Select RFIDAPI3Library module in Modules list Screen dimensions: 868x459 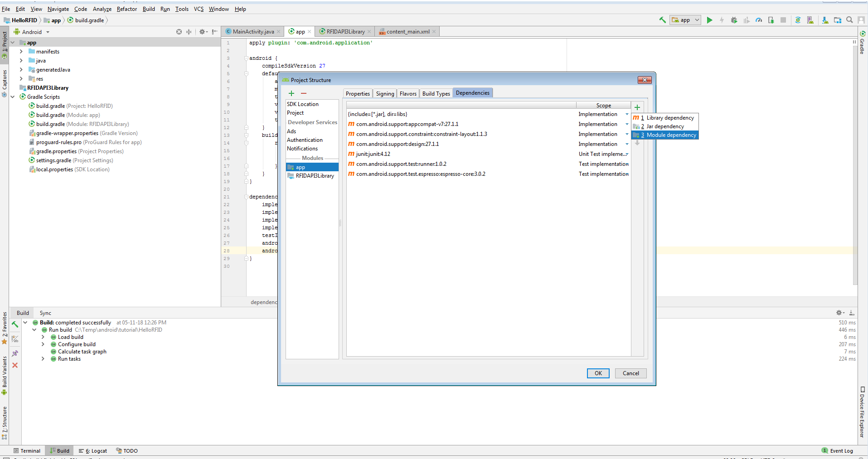coord(315,176)
